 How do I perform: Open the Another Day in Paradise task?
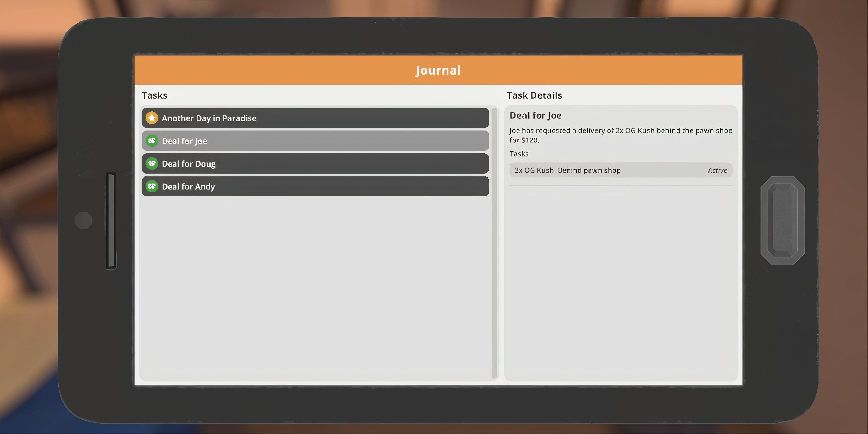point(315,118)
